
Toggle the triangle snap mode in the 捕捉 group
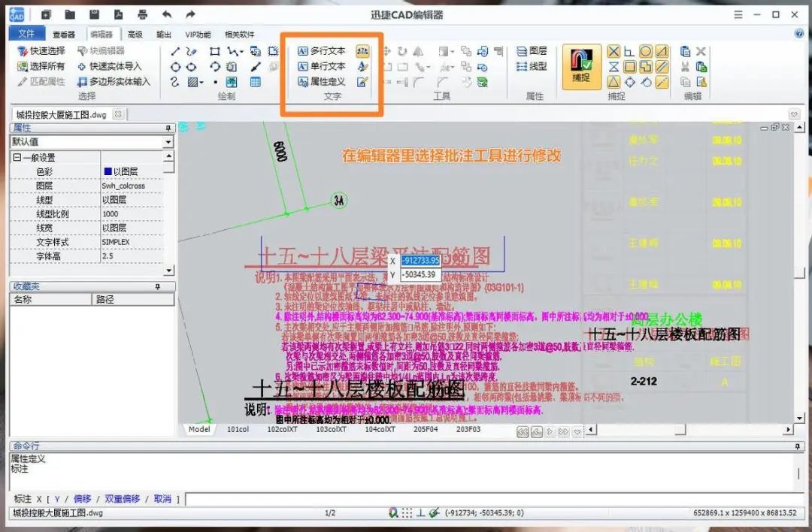point(613,81)
